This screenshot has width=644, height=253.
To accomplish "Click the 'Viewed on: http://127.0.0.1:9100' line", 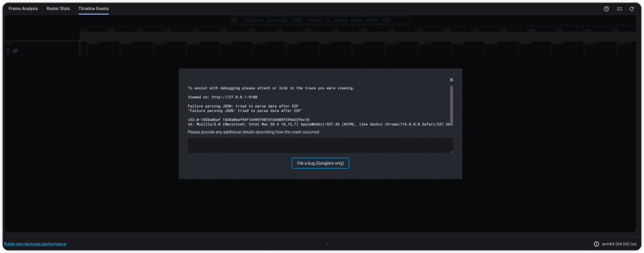I will click(x=222, y=97).
